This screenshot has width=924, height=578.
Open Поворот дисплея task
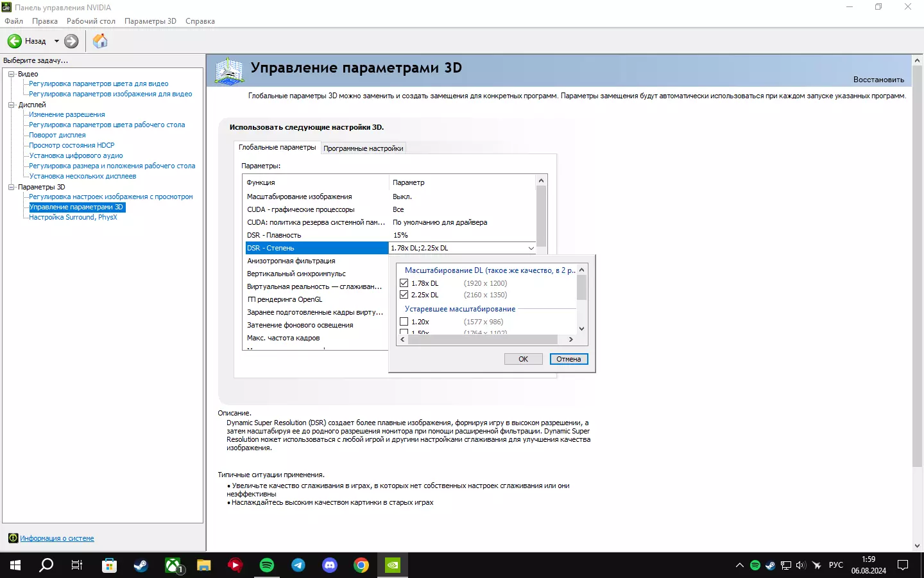tap(57, 135)
